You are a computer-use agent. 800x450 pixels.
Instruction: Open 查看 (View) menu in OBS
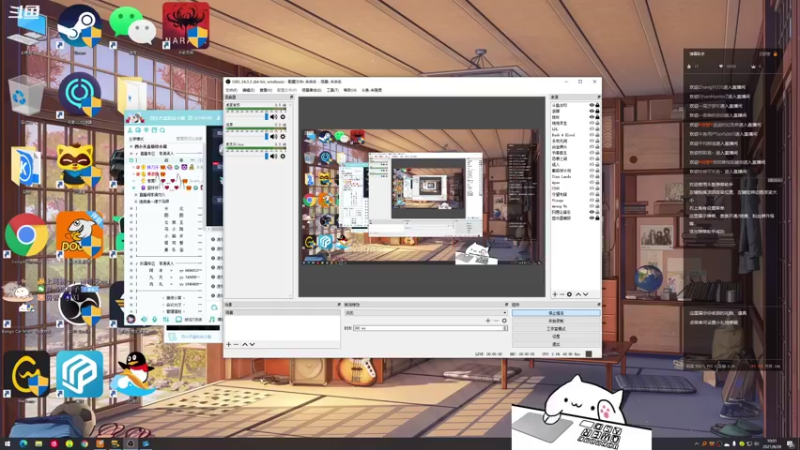[266, 90]
